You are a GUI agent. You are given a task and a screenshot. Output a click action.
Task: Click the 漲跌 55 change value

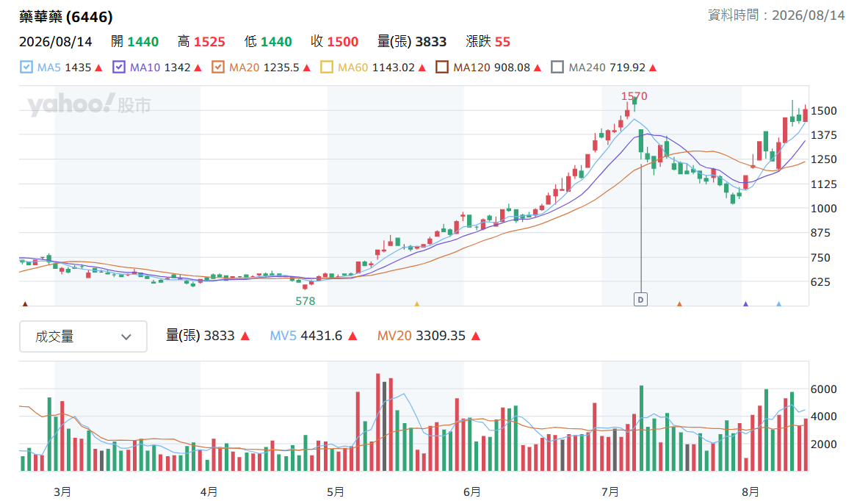pyautogui.click(x=488, y=42)
